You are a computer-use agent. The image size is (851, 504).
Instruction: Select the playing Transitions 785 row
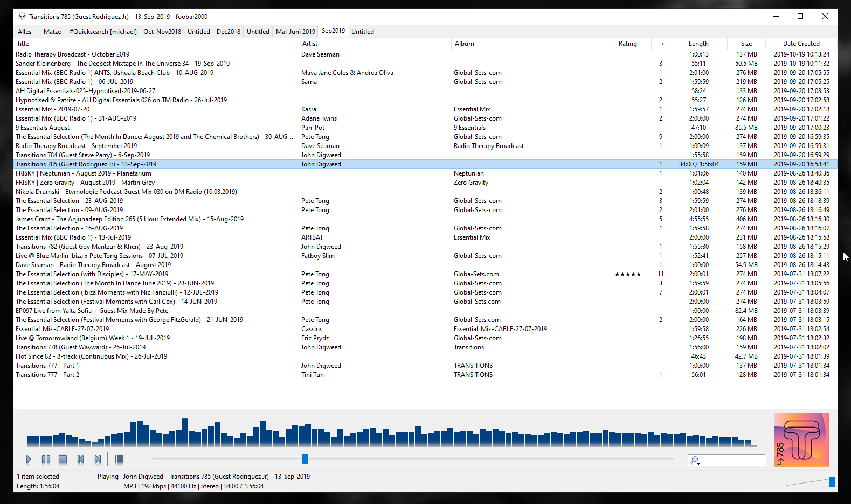(x=425, y=164)
